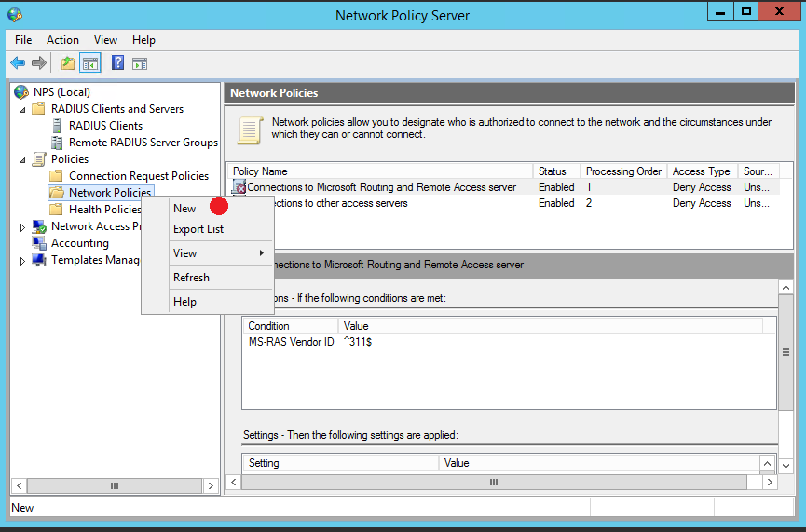Click the Settings table scroll up arrow

click(x=767, y=463)
